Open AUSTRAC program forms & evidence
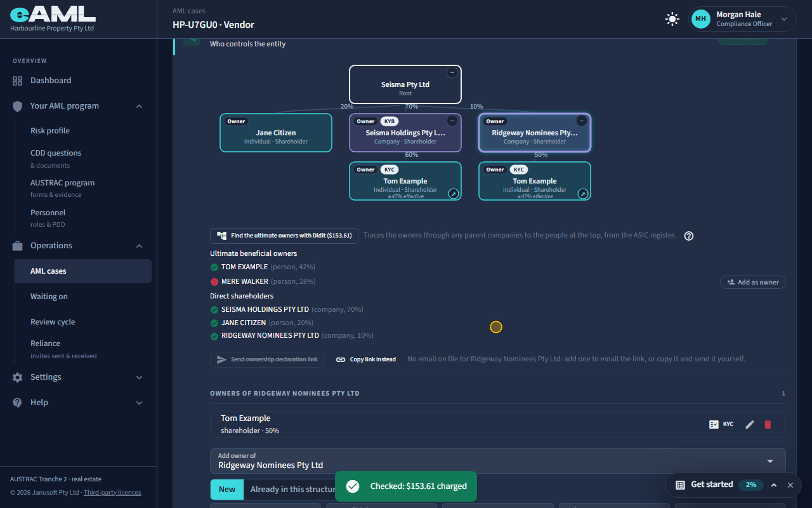Image resolution: width=812 pixels, height=508 pixels. tap(82, 188)
